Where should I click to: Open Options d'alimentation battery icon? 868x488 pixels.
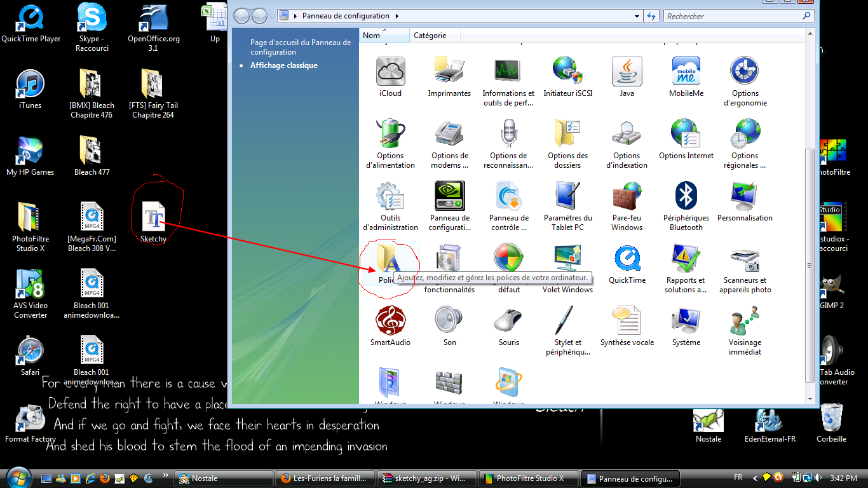(390, 133)
